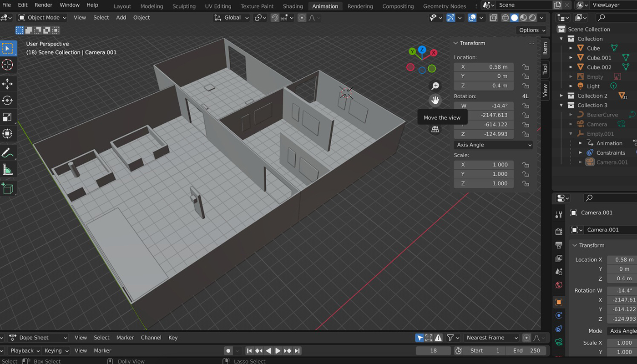The image size is (637, 364).
Task: Activate the Measure tool
Action: point(8,170)
